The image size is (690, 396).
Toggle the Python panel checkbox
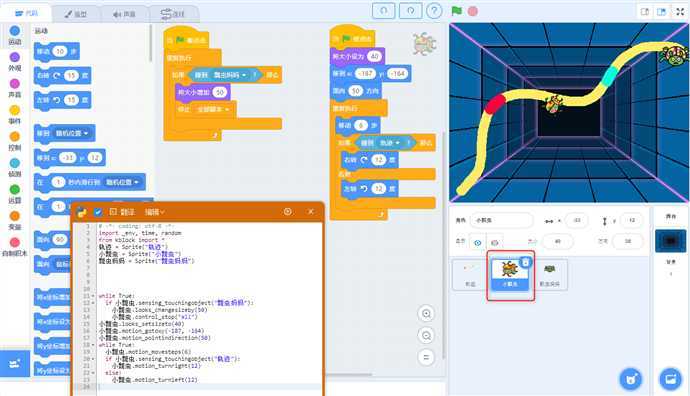pyautogui.click(x=98, y=212)
